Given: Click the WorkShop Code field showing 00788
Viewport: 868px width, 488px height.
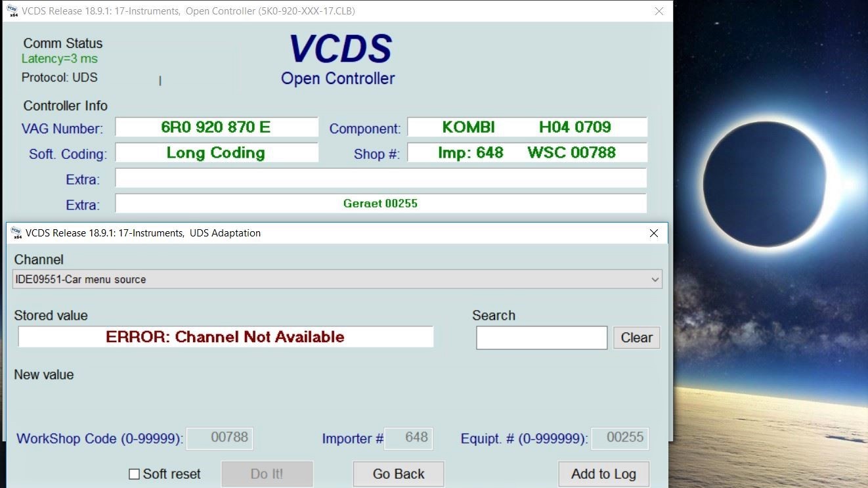Looking at the screenshot, I should pyautogui.click(x=219, y=438).
